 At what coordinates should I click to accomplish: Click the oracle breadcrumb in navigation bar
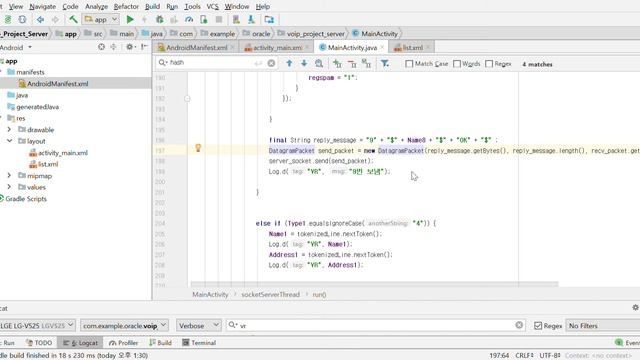click(257, 33)
